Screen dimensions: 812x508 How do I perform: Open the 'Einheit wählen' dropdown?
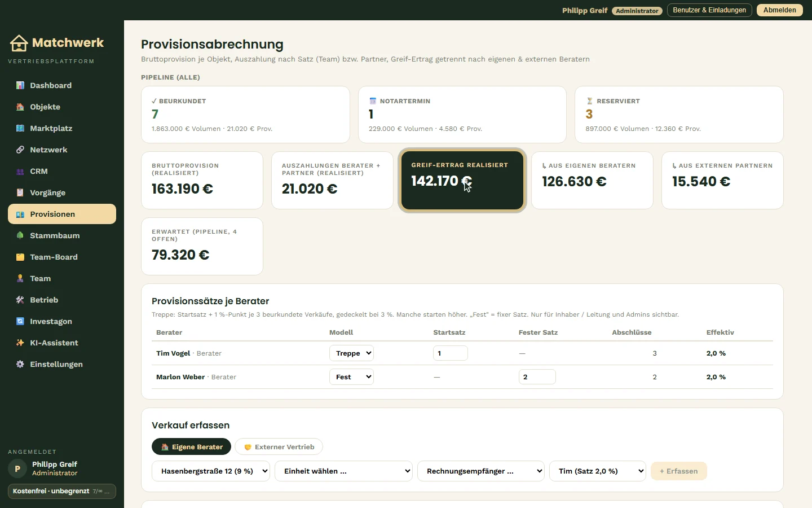coord(343,471)
